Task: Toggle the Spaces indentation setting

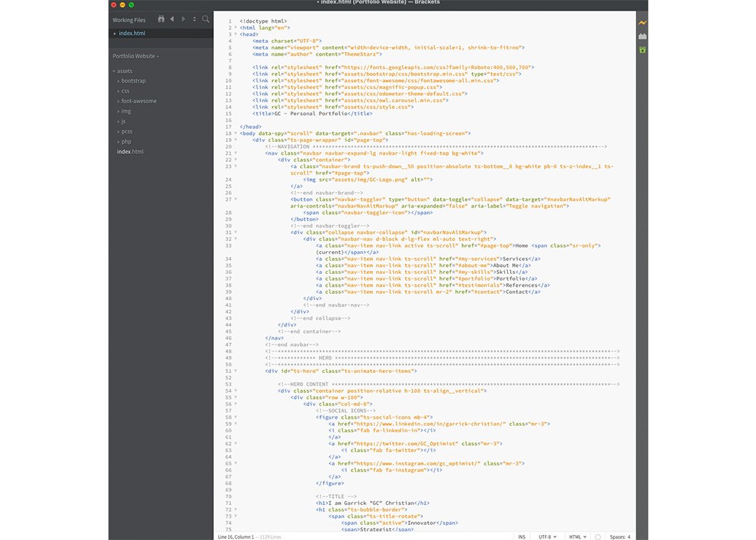Action: click(618, 536)
